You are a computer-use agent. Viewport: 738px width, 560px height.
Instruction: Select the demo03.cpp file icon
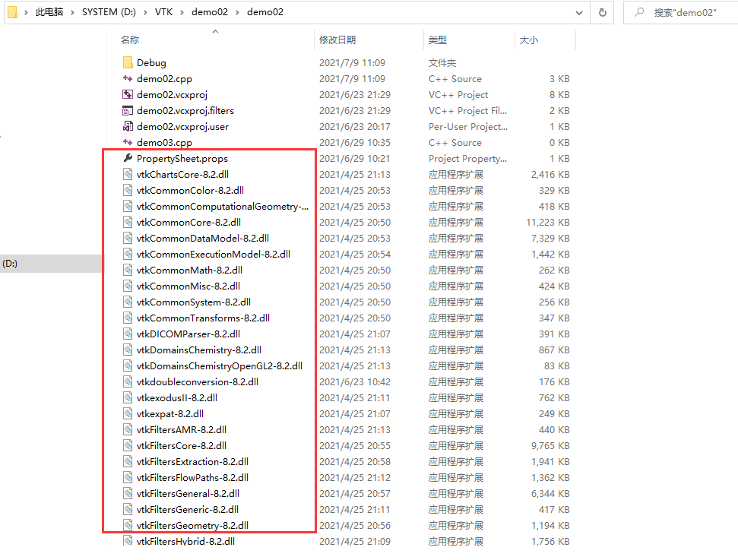click(127, 142)
